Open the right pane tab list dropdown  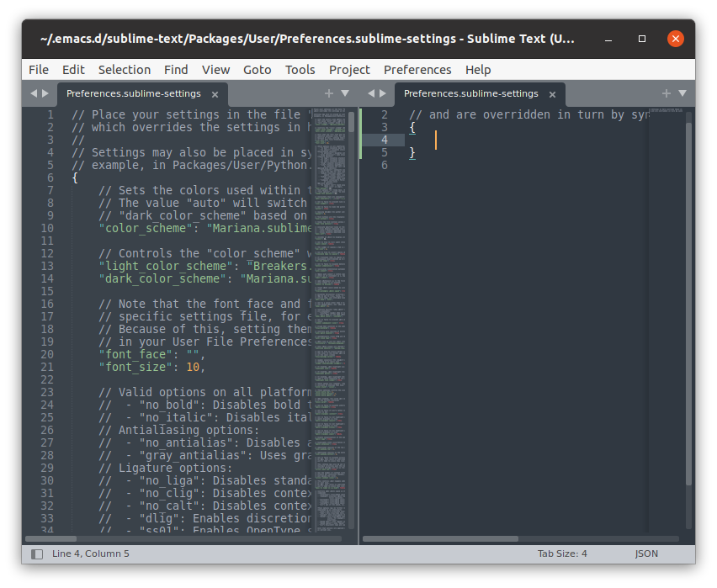[682, 93]
